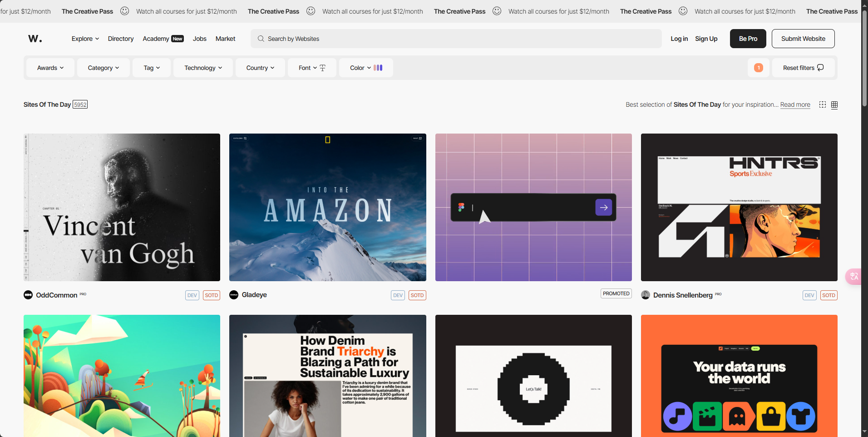Click the Gladeye avatar icon

click(x=234, y=295)
